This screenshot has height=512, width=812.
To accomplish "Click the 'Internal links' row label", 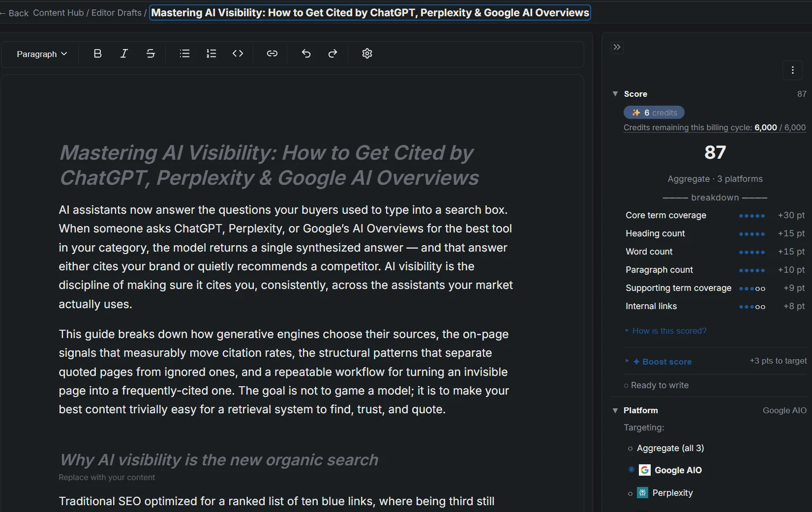I will coord(651,306).
